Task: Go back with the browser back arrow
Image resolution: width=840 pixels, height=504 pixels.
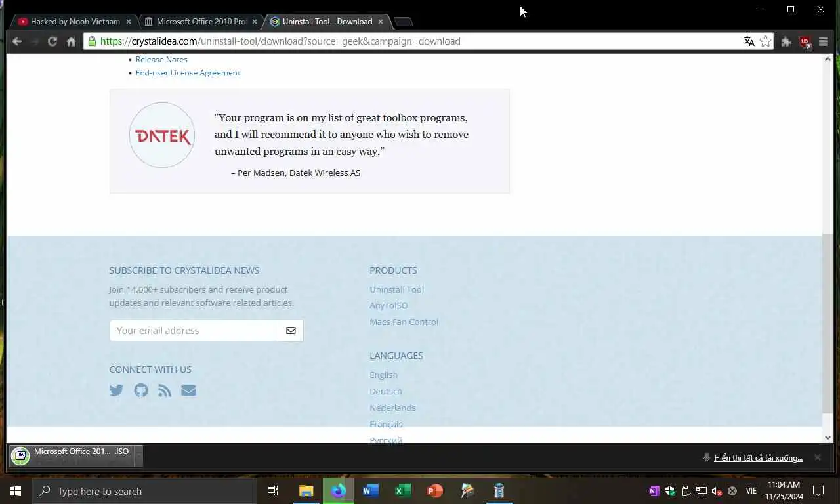Action: 17,41
